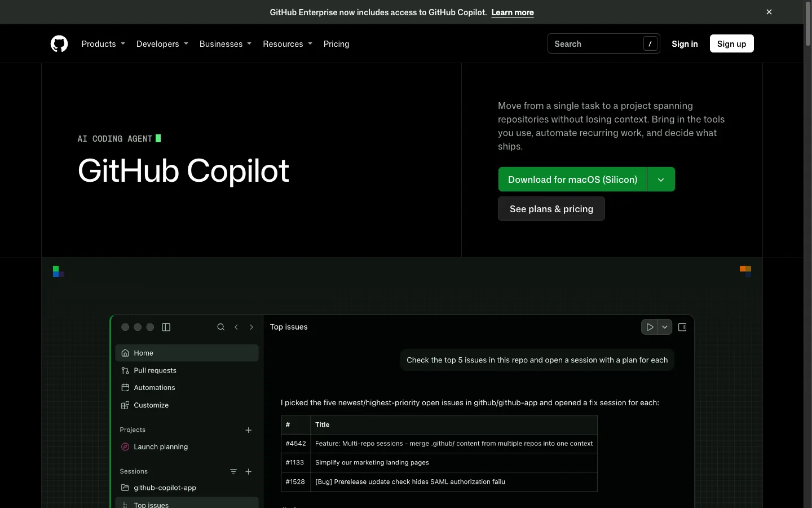Focus the Search field in the header

604,43
